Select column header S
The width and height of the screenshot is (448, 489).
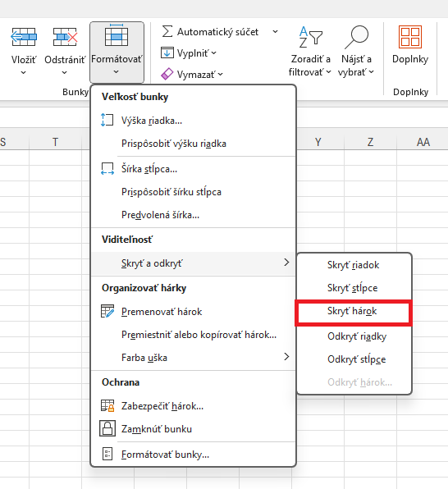click(14, 142)
